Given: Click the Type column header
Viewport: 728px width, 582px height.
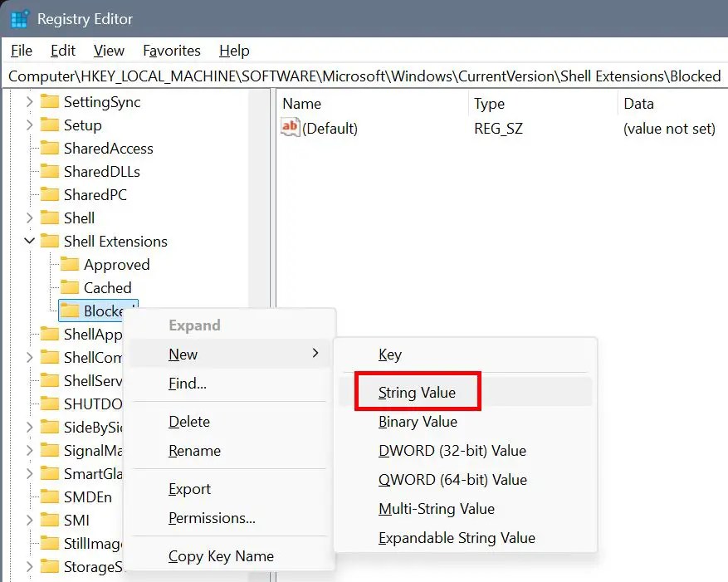Looking at the screenshot, I should click(543, 104).
